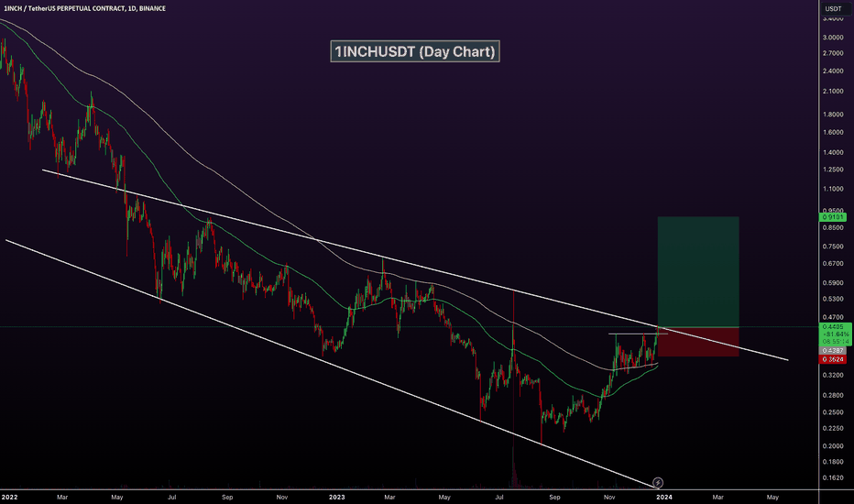Click the 'May' label at the far right of time axis
Viewport: 854px width, 504px height.
pyautogui.click(x=772, y=497)
